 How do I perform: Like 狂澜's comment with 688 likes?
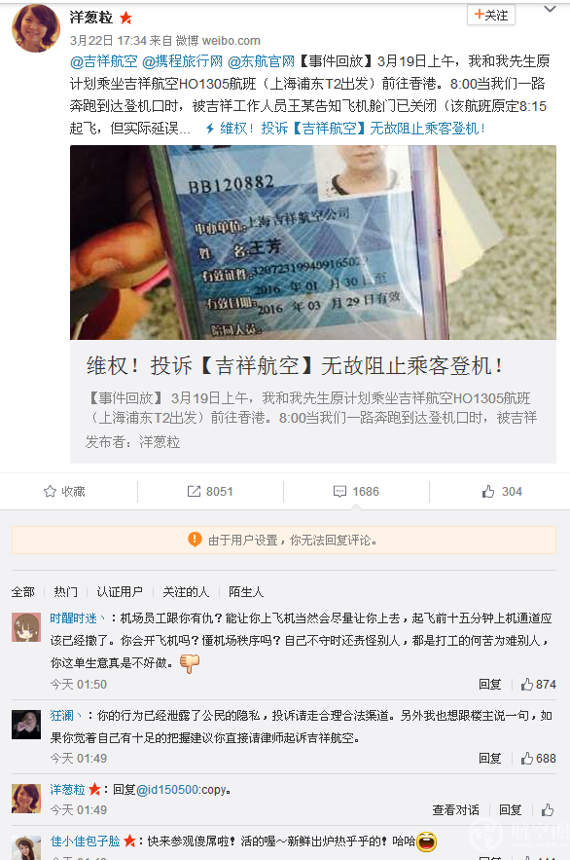[x=527, y=758]
